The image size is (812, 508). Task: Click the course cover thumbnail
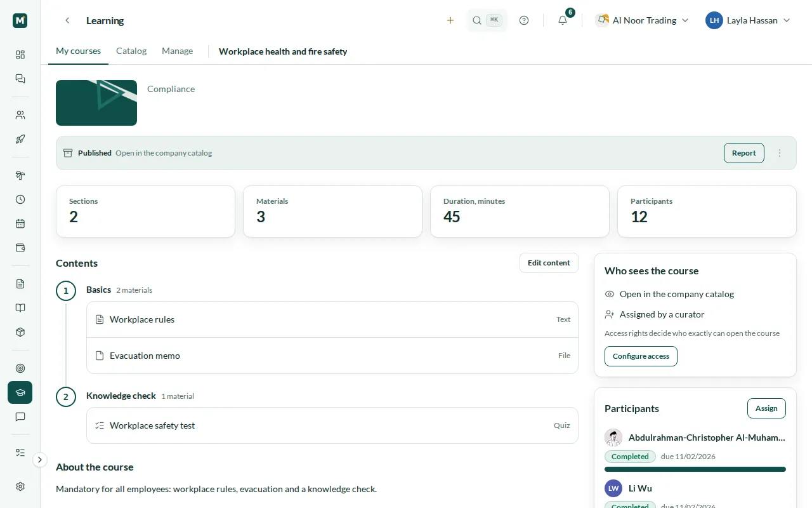(x=96, y=103)
